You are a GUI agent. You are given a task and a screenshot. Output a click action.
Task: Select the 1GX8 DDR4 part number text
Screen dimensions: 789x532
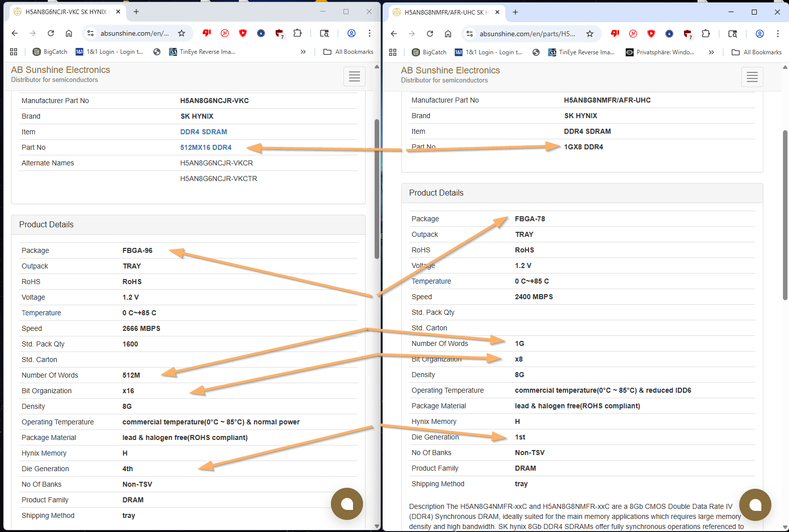pos(583,147)
